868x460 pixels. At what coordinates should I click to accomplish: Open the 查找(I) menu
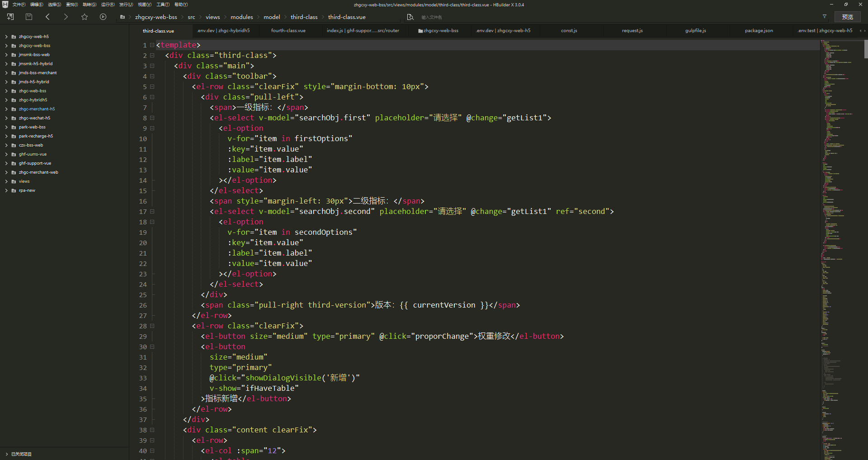point(72,5)
